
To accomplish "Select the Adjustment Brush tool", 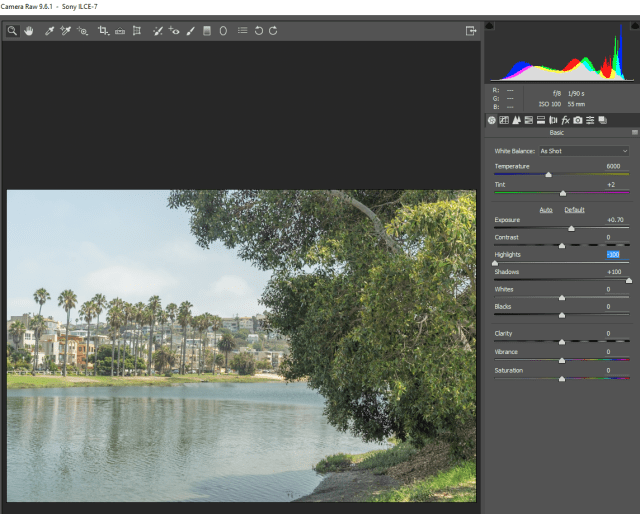I will pos(190,31).
